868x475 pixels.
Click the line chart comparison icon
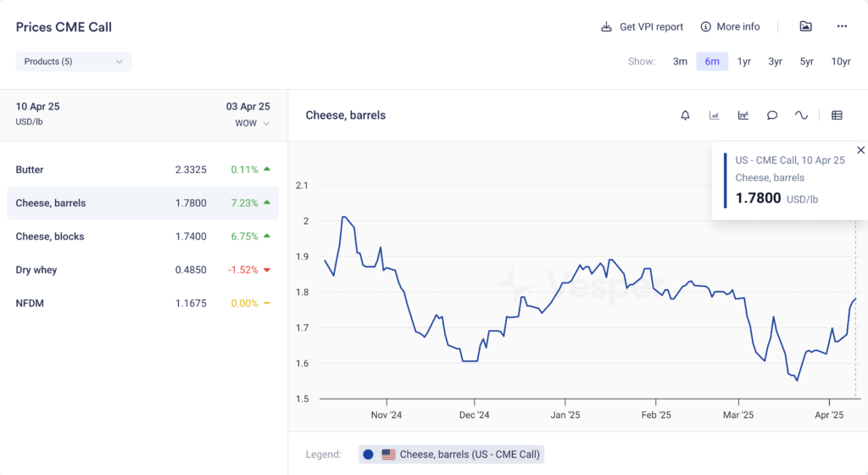pos(743,115)
